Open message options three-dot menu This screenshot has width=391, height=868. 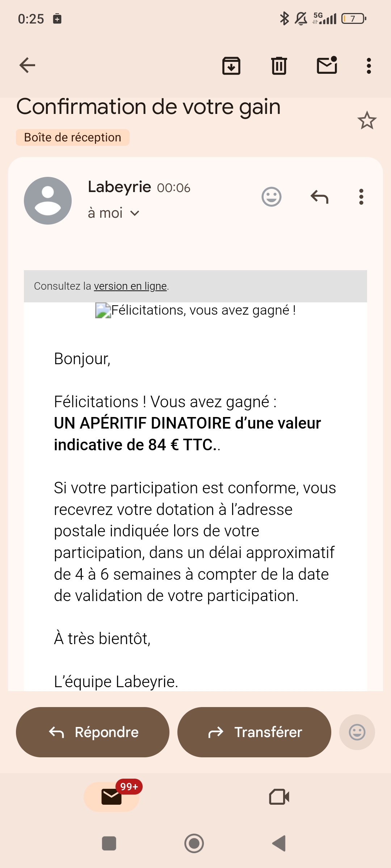point(361,197)
